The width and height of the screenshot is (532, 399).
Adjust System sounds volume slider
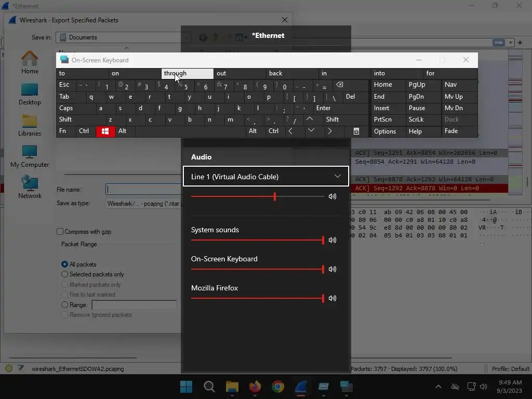click(257, 240)
